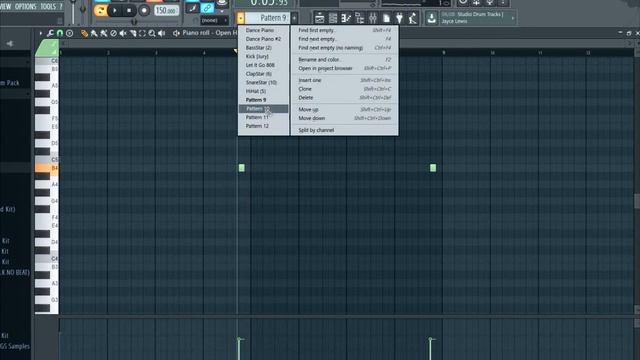The width and height of the screenshot is (640, 360).
Task: Open the TOOLS menu
Action: [x=48, y=7]
